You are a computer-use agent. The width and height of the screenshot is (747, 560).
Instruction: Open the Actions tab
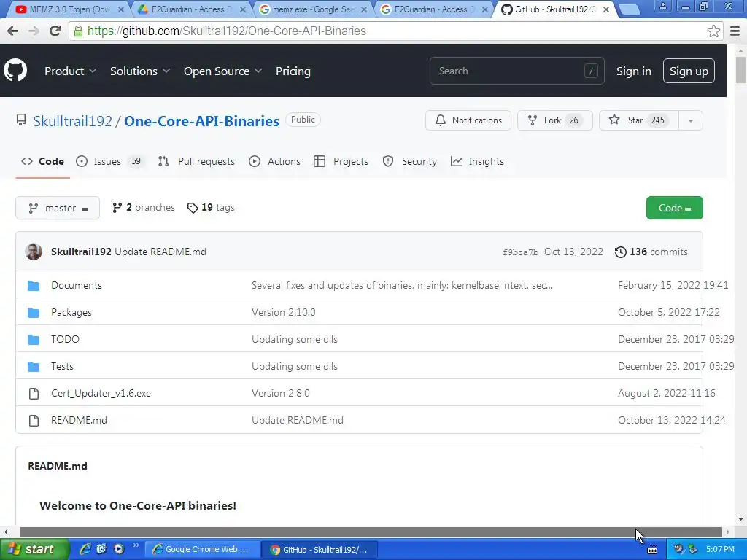click(274, 161)
